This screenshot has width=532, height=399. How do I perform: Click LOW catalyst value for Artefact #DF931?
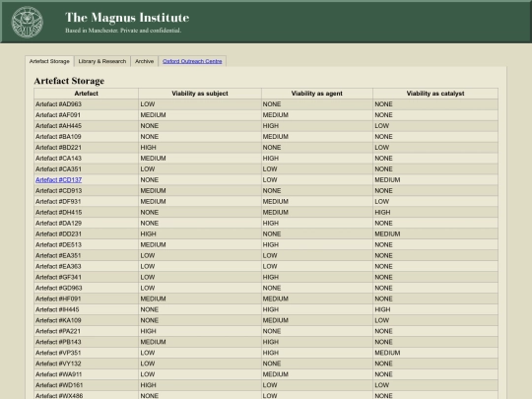[381, 202]
